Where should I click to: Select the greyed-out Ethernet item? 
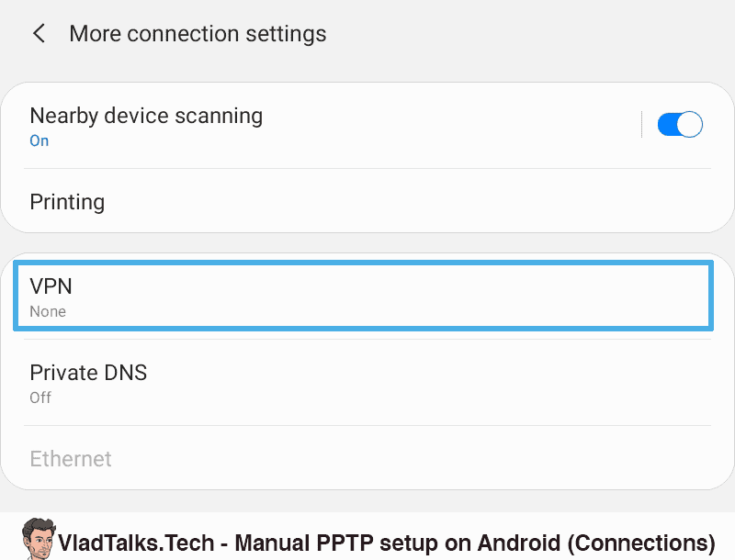[71, 459]
